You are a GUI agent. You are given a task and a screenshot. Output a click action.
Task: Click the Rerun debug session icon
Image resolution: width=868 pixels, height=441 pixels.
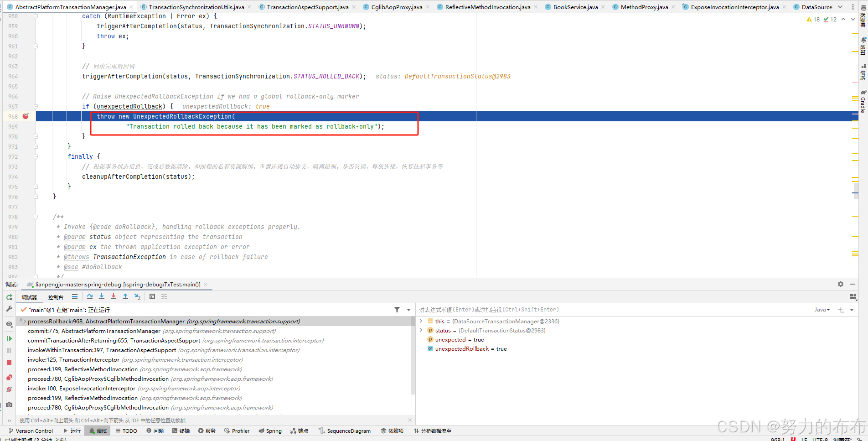pyautogui.click(x=9, y=297)
